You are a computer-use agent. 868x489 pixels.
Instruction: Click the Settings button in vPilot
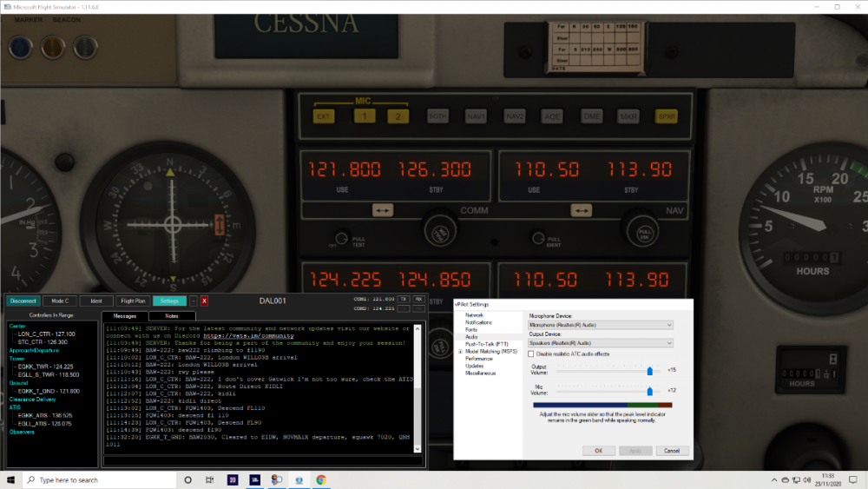pyautogui.click(x=169, y=301)
